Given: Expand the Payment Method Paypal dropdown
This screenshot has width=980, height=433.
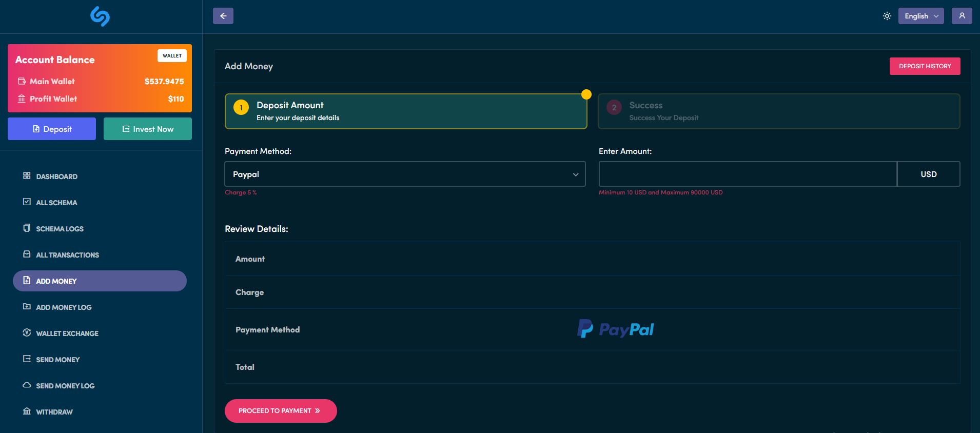Looking at the screenshot, I should tap(405, 174).
